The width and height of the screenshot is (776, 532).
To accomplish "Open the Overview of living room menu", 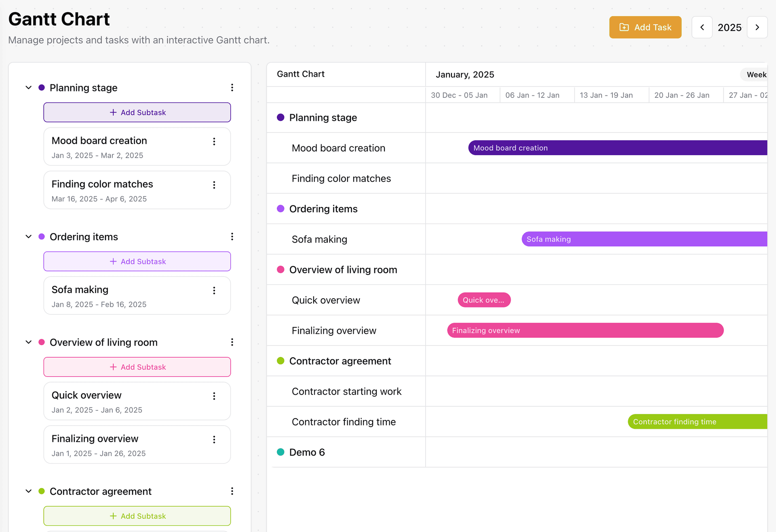I will [232, 342].
